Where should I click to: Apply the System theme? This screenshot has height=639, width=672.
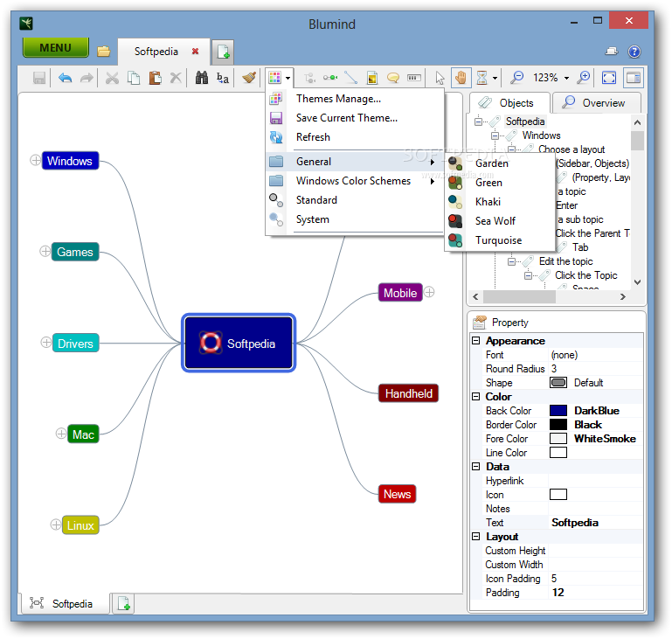coord(355,219)
